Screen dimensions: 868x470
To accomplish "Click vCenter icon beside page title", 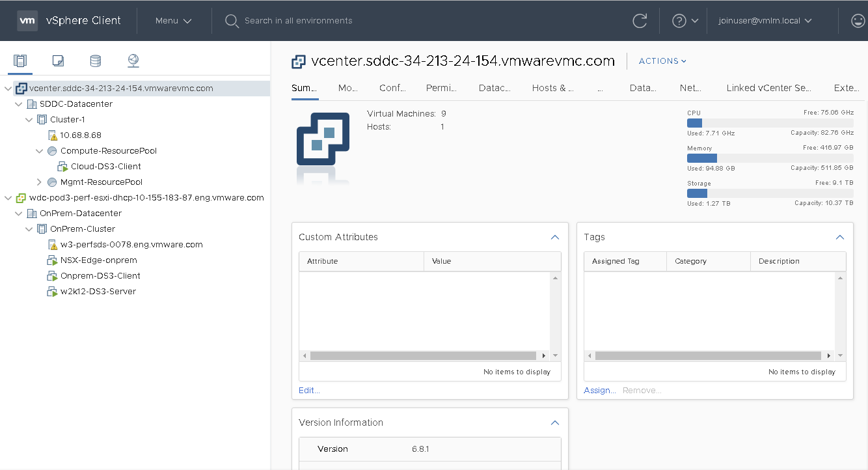I will pos(299,61).
